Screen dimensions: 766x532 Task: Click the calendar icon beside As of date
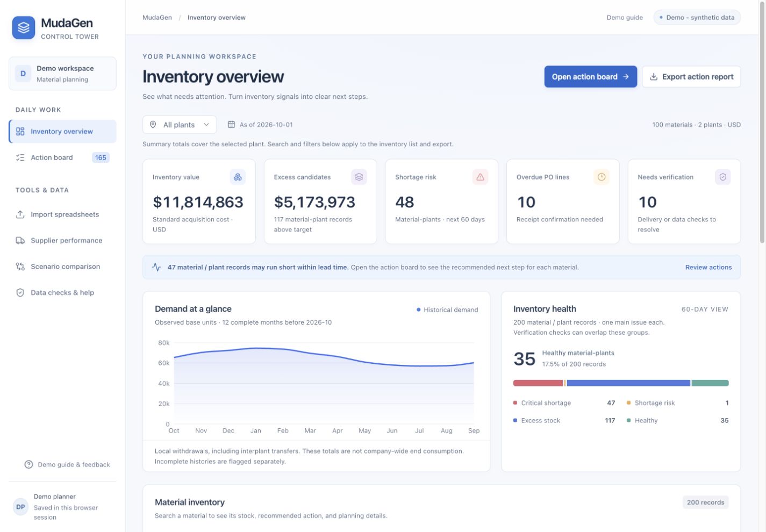pos(231,125)
